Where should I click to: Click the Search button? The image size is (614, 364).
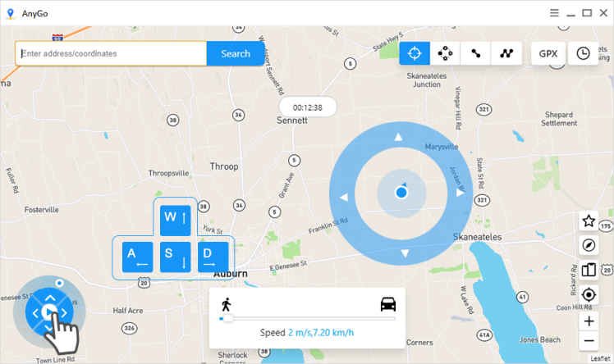[x=236, y=53]
